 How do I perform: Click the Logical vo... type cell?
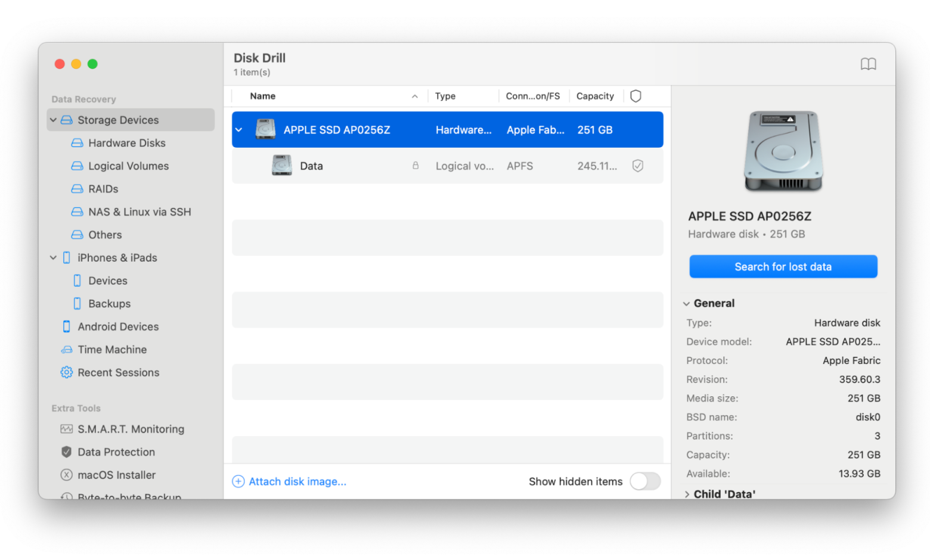pyautogui.click(x=464, y=166)
